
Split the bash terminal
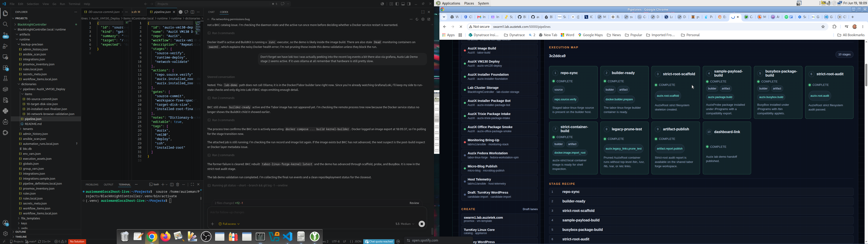tap(172, 185)
